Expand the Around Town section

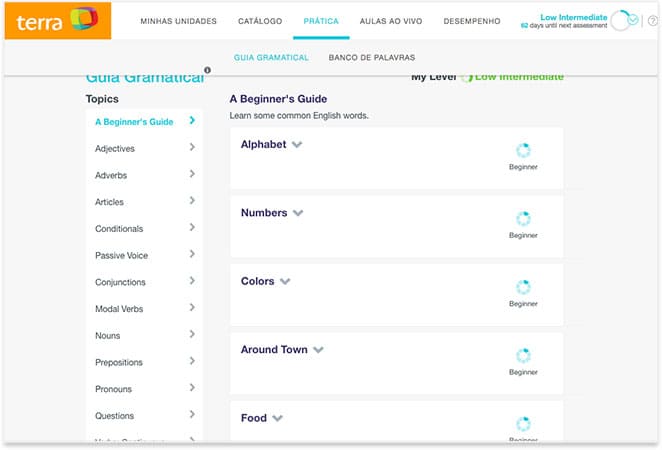click(318, 350)
